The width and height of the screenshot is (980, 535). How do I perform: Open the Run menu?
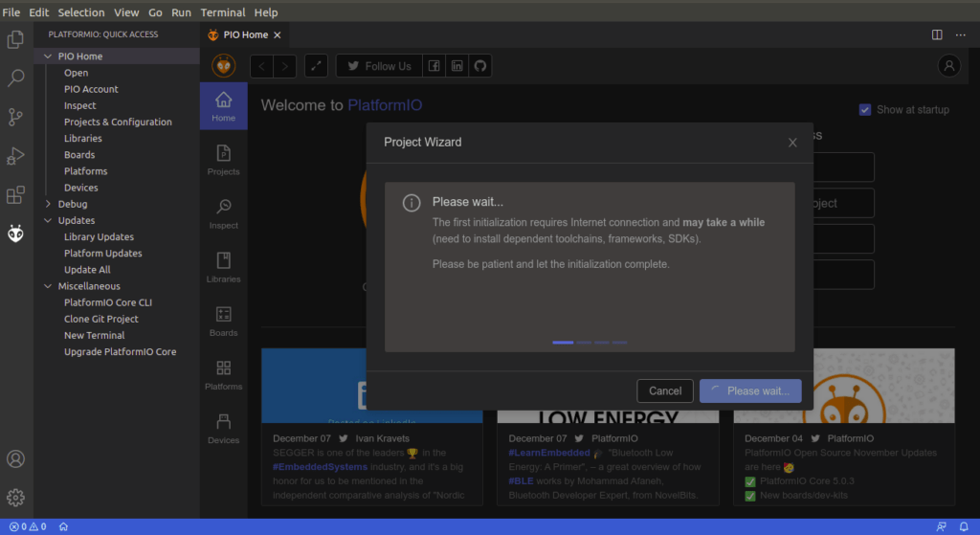point(181,12)
